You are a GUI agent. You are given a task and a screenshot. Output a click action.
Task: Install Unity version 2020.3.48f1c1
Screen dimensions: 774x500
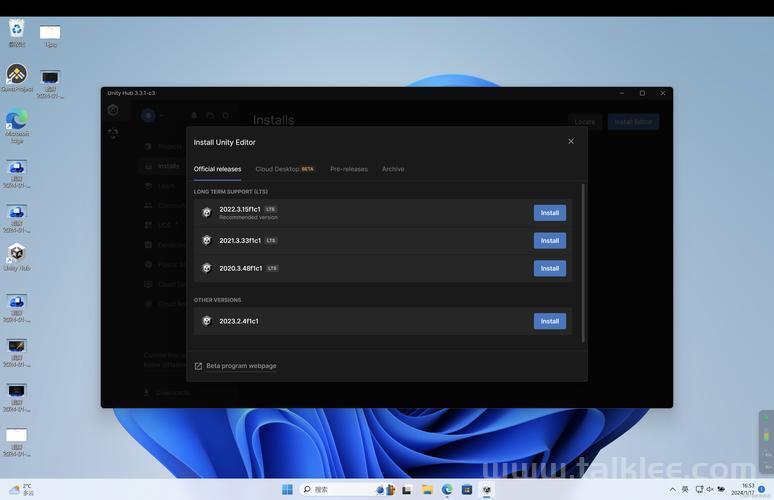pos(549,268)
